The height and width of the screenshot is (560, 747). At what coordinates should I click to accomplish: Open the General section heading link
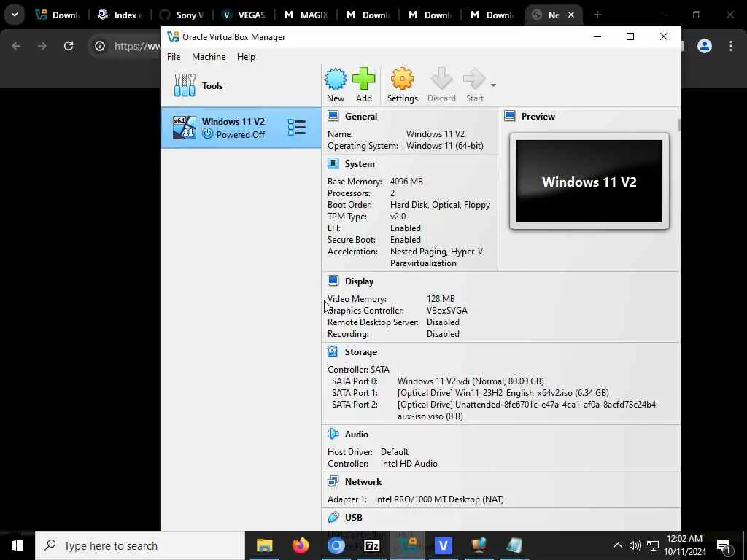click(360, 117)
